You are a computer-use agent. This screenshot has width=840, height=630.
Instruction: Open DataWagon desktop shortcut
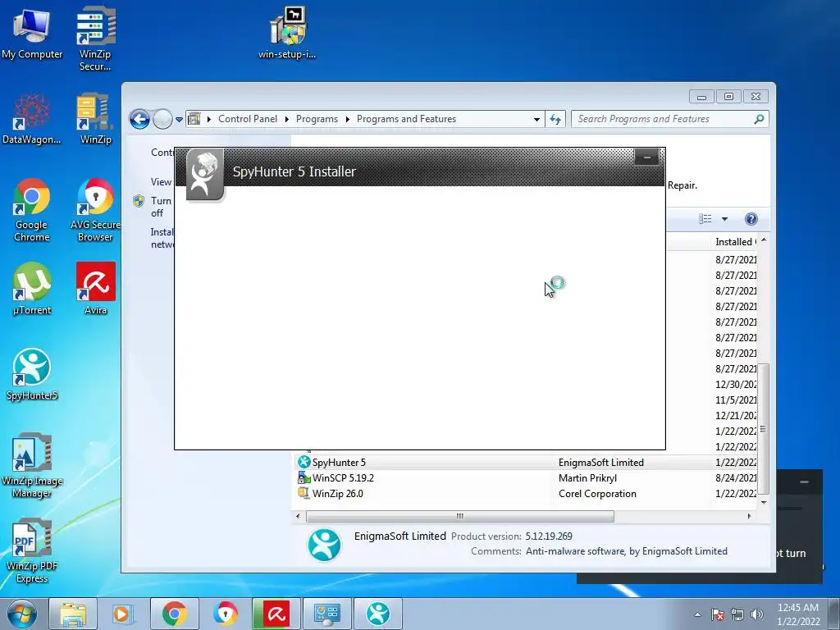click(32, 119)
